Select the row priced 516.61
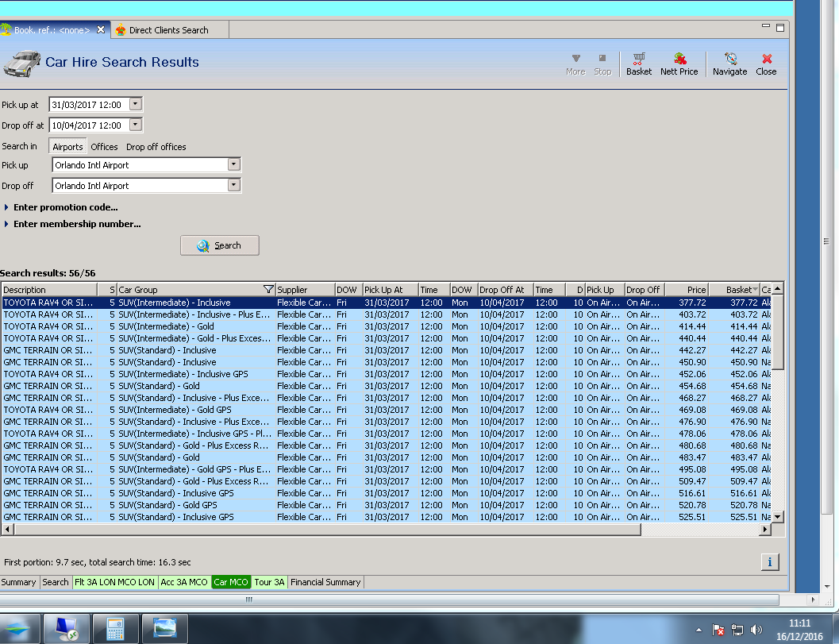 [x=387, y=493]
